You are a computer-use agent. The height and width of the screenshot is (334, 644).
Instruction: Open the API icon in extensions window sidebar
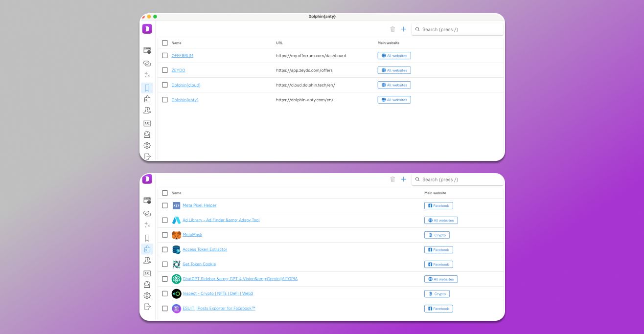tap(147, 273)
